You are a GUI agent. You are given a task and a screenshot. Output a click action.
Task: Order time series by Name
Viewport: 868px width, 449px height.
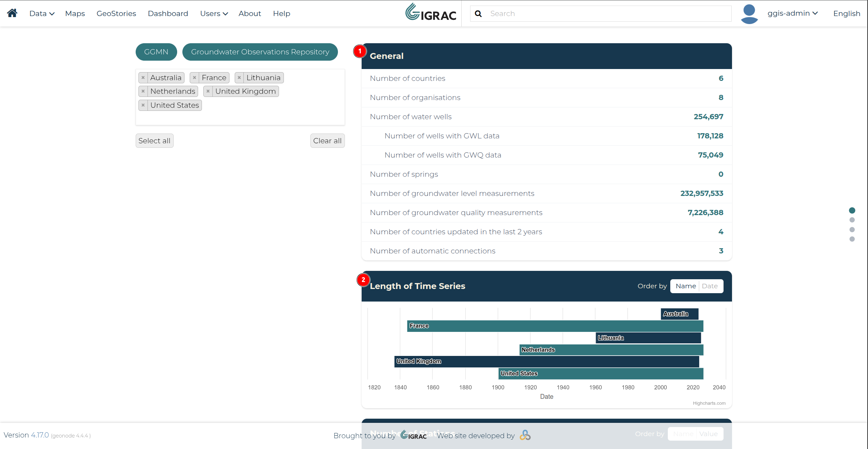click(686, 286)
